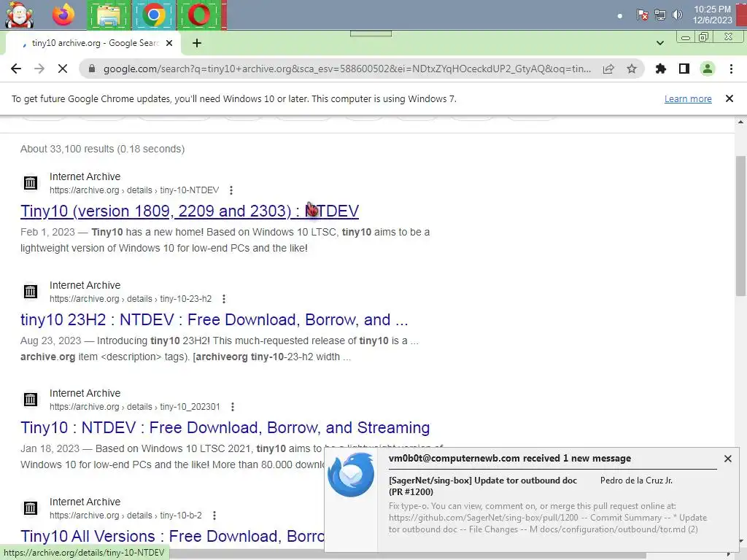Open options for tiny-10_202301 result
The width and height of the screenshot is (747, 560).
(233, 407)
